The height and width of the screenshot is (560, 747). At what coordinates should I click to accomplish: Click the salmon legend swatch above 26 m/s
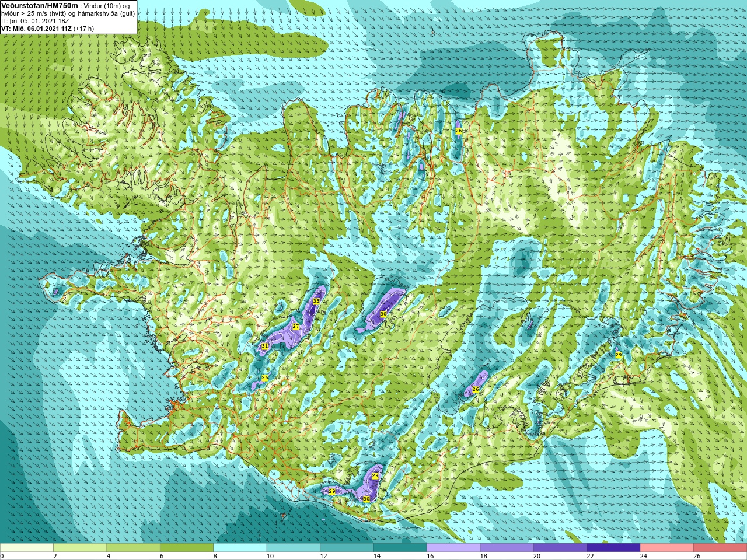click(x=720, y=548)
